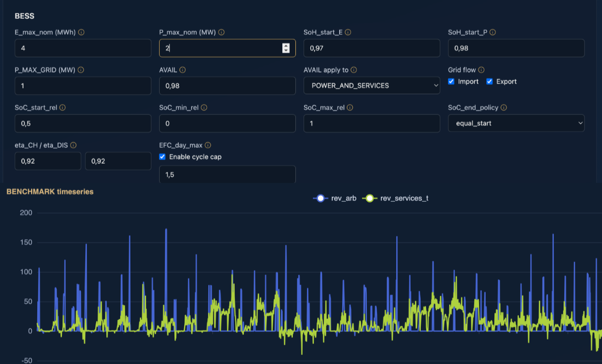This screenshot has width=602, height=364.
Task: Click the SoH_start_P input with 0,98
Action: pyautogui.click(x=516, y=48)
